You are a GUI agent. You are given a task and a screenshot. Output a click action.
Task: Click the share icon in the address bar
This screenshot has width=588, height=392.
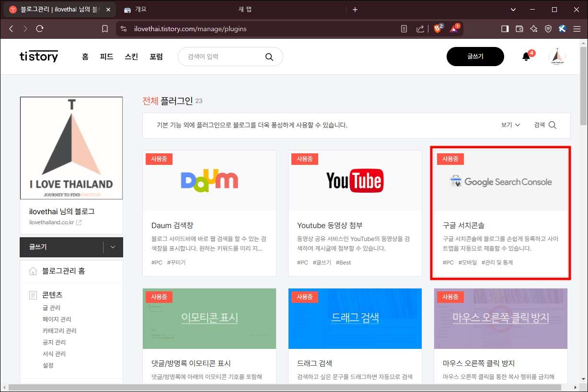tap(420, 29)
